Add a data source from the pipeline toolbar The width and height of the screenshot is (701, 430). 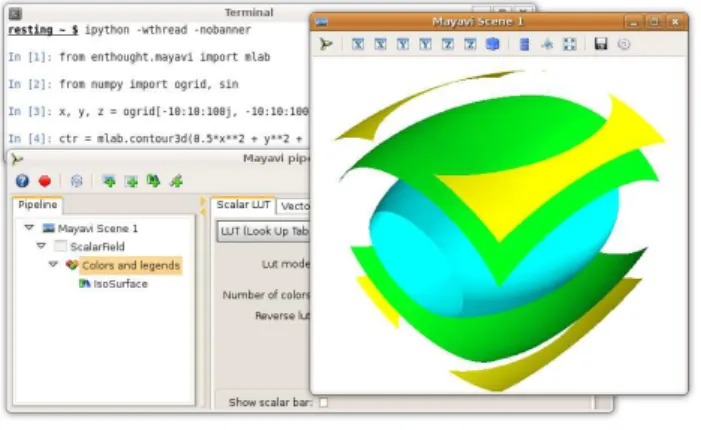click(x=131, y=181)
